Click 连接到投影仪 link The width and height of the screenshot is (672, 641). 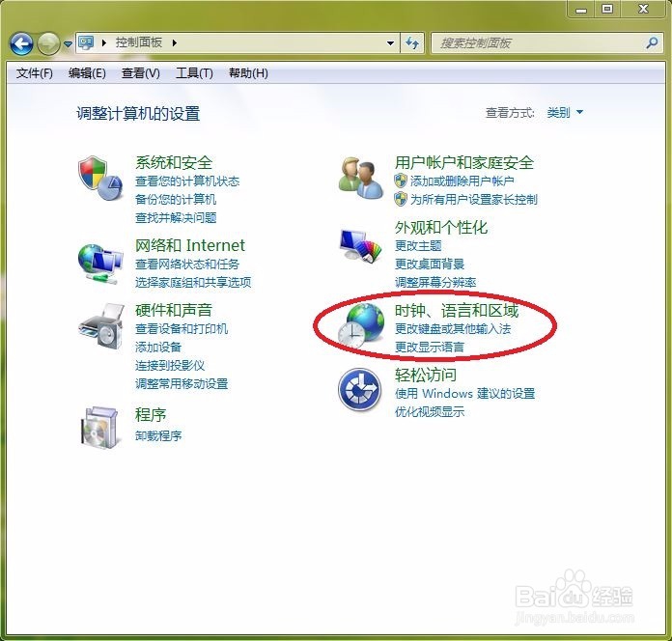click(x=170, y=365)
